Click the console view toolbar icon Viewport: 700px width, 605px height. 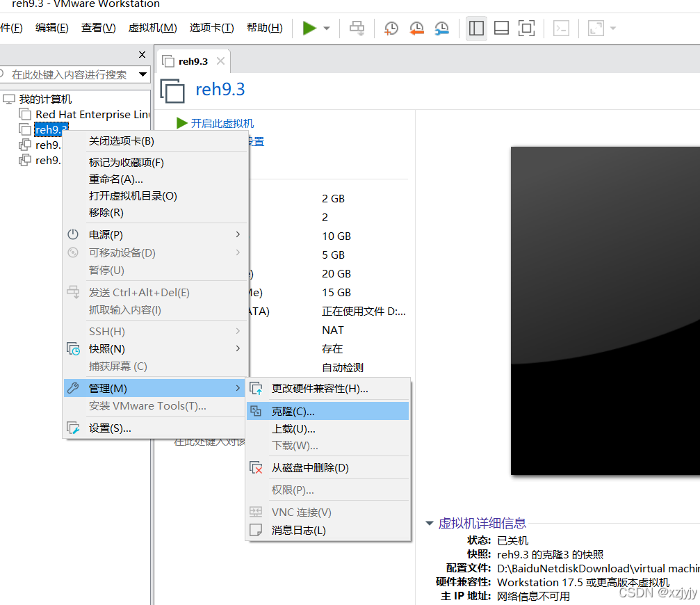point(561,28)
